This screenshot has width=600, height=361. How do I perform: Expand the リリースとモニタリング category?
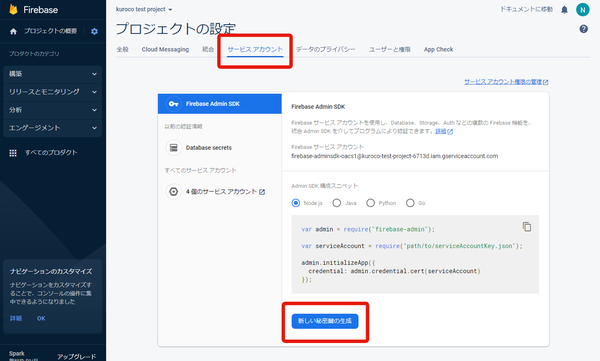(52, 92)
